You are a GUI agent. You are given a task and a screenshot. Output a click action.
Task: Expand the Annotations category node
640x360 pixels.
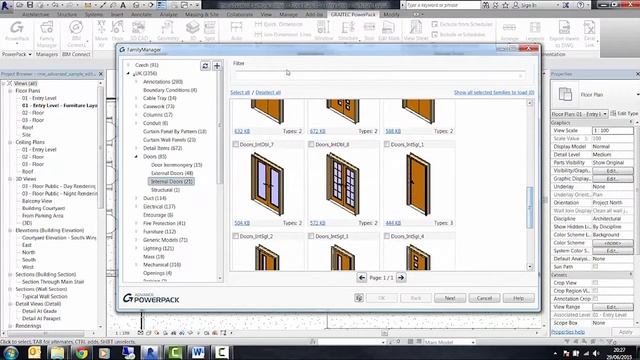coord(136,82)
